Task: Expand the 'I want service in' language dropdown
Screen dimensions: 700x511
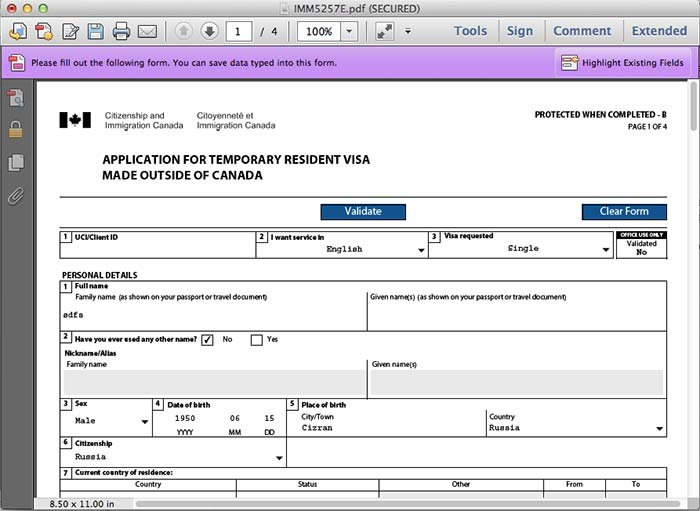Action: pos(420,250)
